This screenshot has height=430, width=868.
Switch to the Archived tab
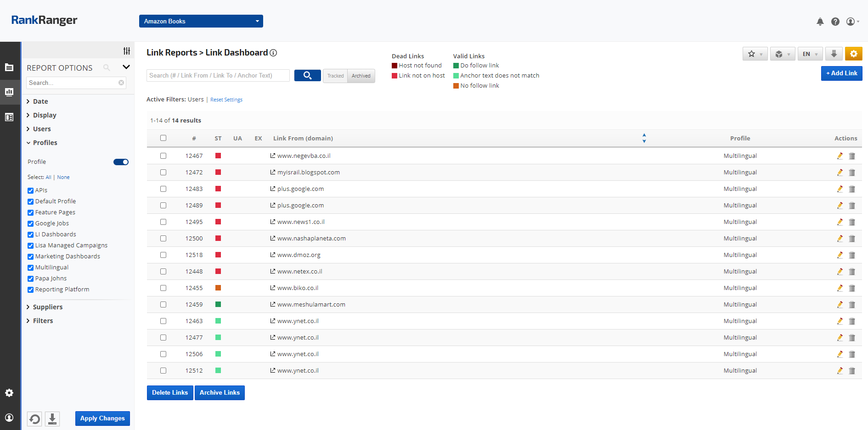click(361, 76)
